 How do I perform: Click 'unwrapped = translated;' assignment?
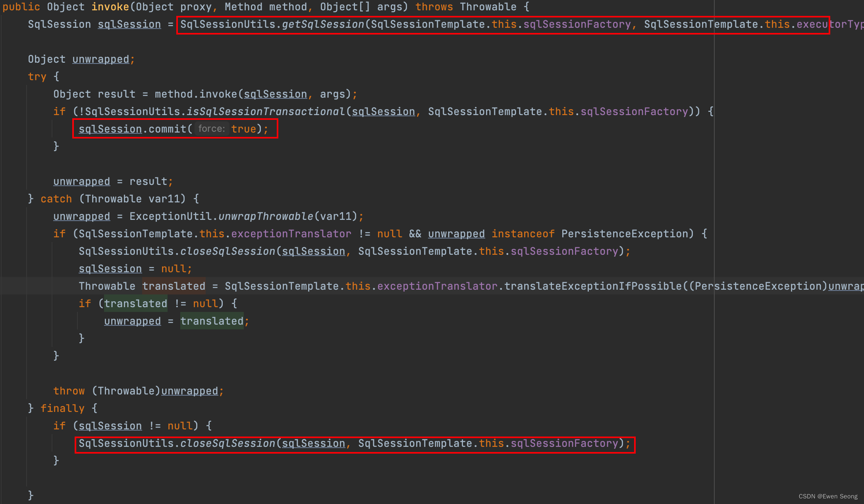coord(177,321)
